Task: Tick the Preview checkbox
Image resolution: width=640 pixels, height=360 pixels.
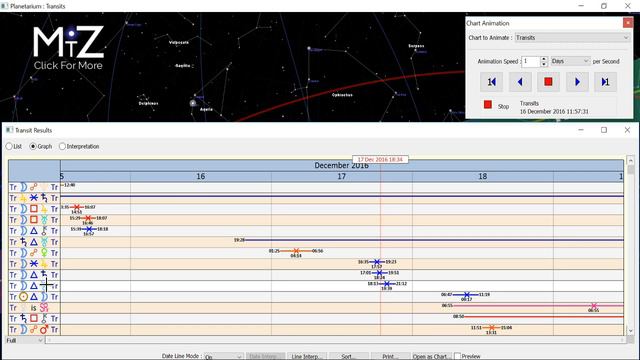Action: point(458,356)
